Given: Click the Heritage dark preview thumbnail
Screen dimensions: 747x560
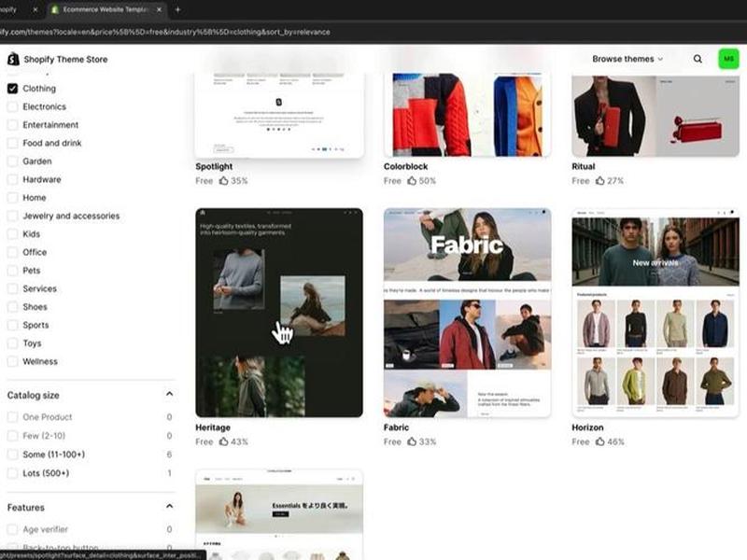Looking at the screenshot, I should pyautogui.click(x=279, y=313).
